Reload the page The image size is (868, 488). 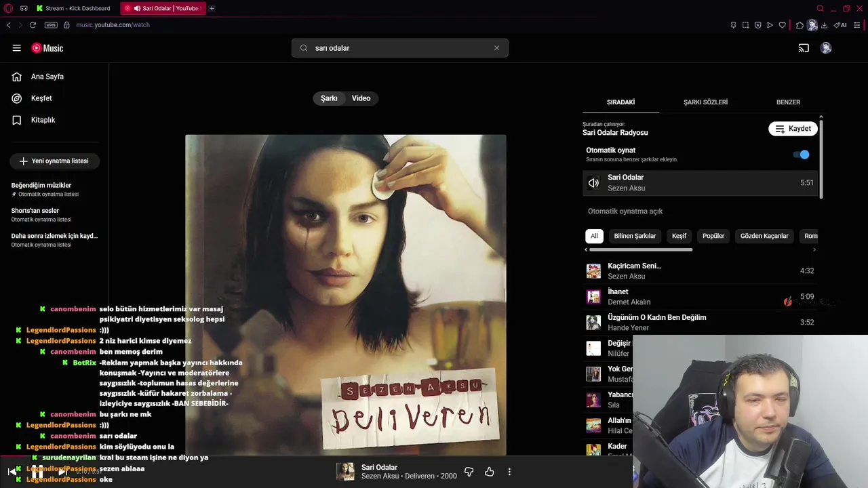(x=33, y=25)
